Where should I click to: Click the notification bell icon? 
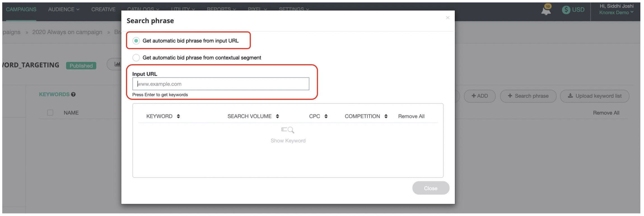546,10
